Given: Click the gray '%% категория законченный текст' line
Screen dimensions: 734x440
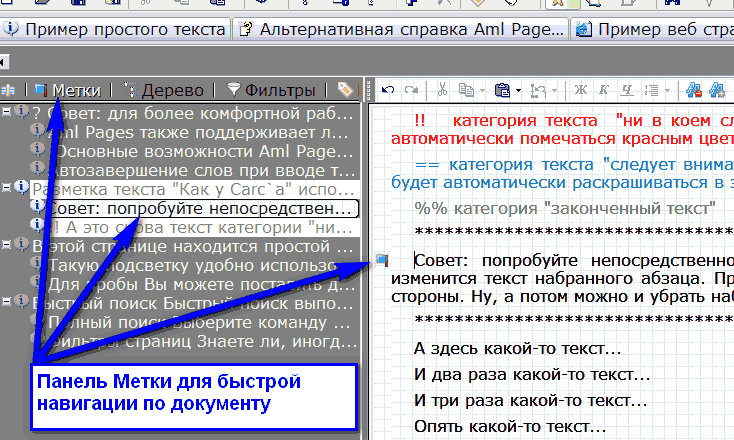Looking at the screenshot, I should [x=565, y=208].
